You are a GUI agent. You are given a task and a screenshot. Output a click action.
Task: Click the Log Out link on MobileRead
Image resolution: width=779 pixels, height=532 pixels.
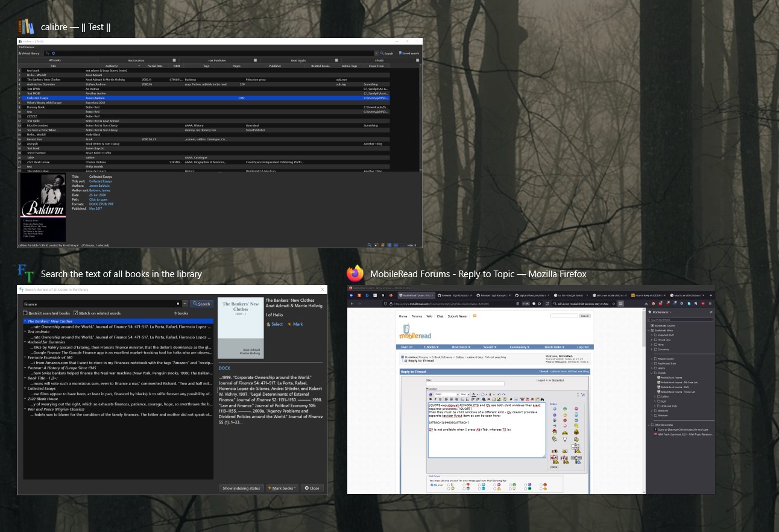(x=583, y=347)
